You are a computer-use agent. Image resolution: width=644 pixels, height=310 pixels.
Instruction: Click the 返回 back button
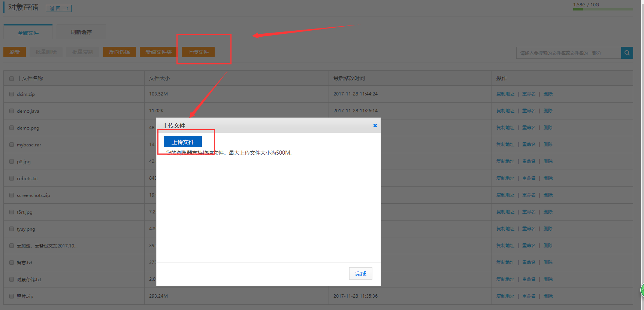(58, 8)
